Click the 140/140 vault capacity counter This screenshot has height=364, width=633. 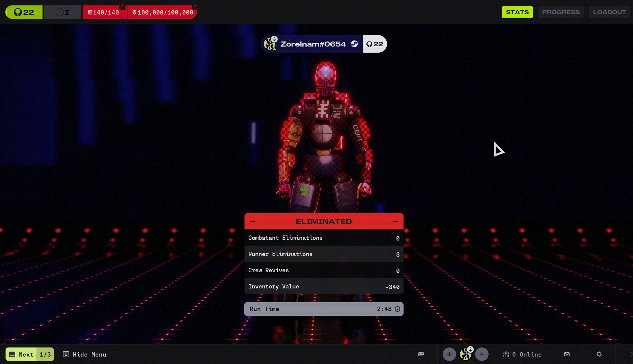tap(105, 12)
